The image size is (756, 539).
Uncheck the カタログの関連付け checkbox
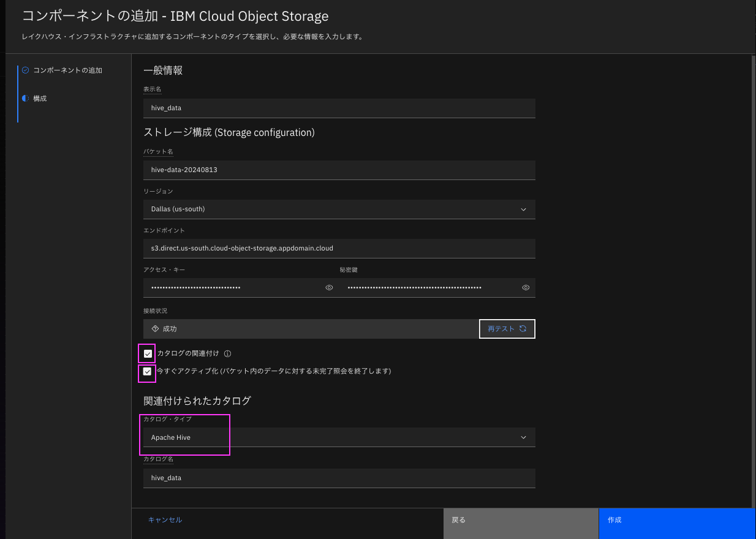tap(148, 354)
